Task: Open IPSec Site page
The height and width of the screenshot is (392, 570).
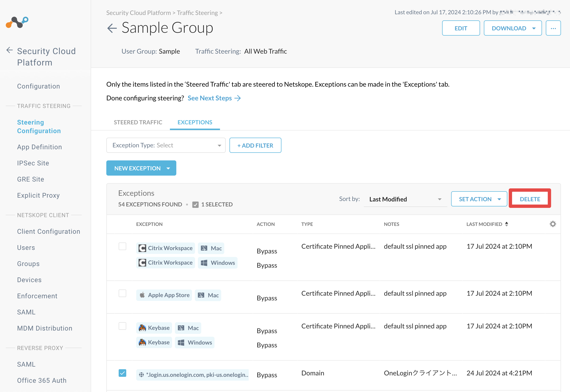Action: (x=33, y=163)
